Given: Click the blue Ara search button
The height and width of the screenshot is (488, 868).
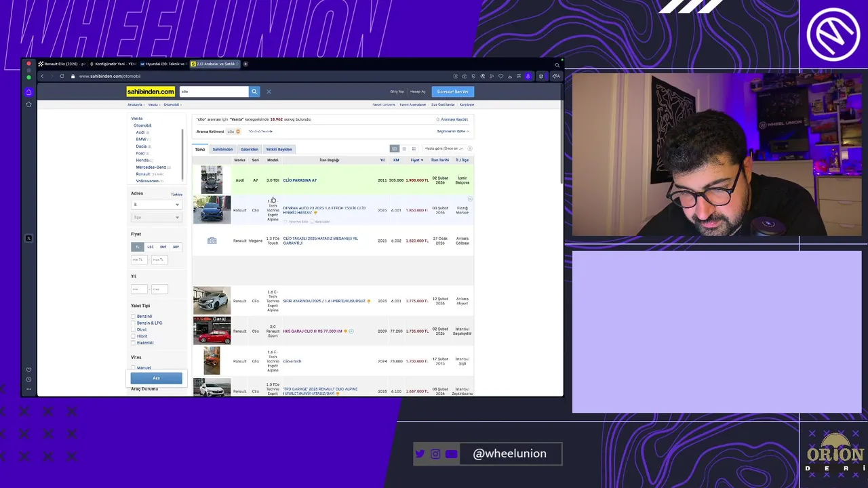Looking at the screenshot, I should (x=156, y=378).
